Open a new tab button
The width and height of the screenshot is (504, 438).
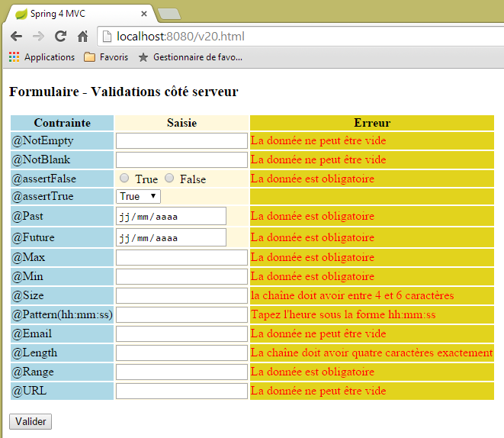[x=168, y=14]
